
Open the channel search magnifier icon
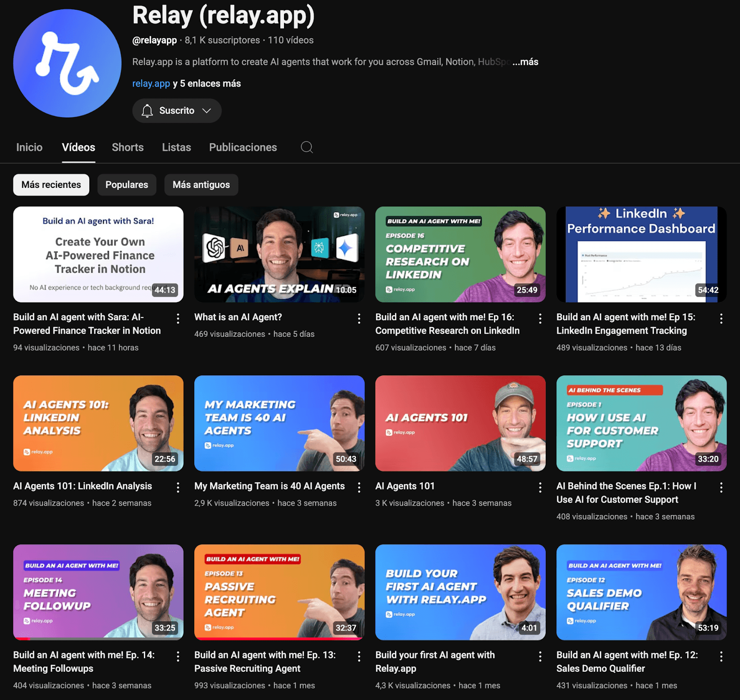tap(307, 147)
